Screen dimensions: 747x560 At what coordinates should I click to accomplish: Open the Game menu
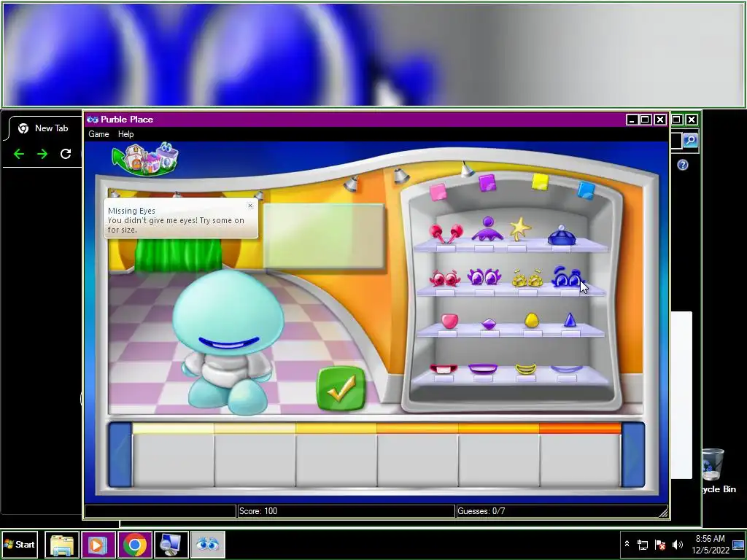(98, 134)
